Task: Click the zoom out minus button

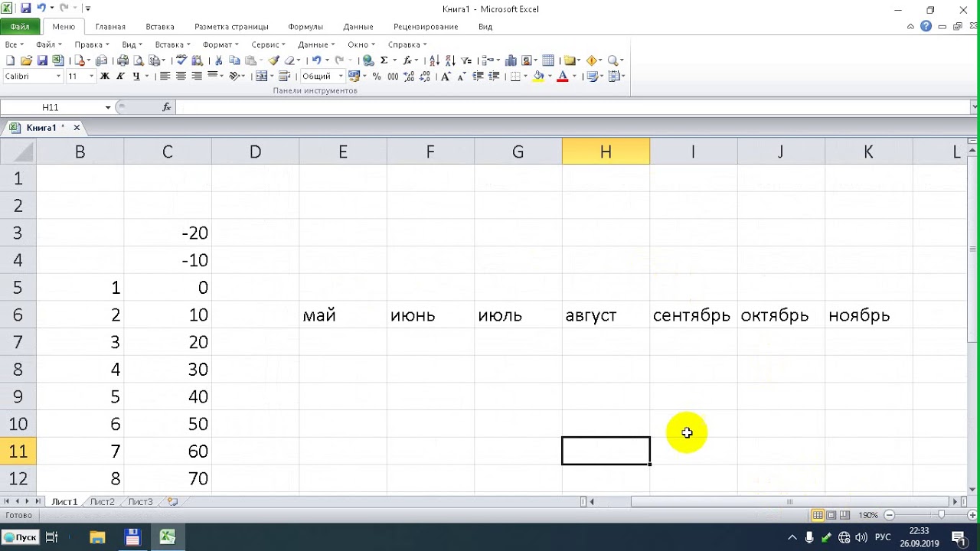Action: coord(889,515)
